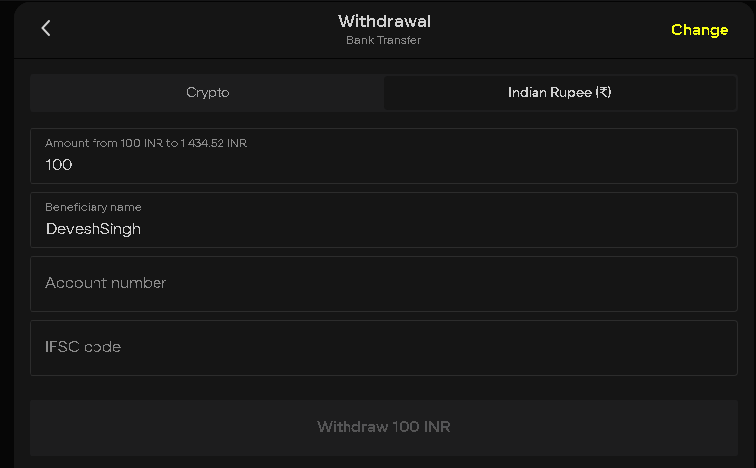
Task: Go back using the left arrow icon
Action: pyautogui.click(x=45, y=28)
